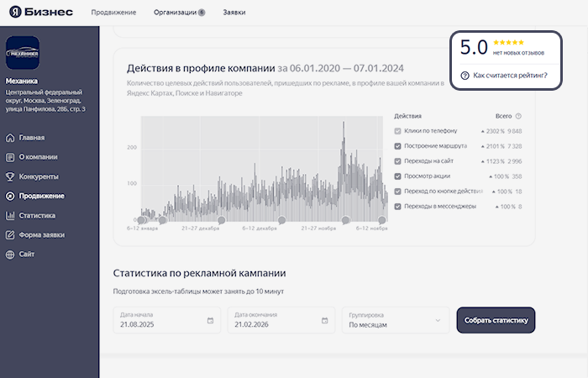
Task: Click Собрать статистику button
Action: point(496,320)
